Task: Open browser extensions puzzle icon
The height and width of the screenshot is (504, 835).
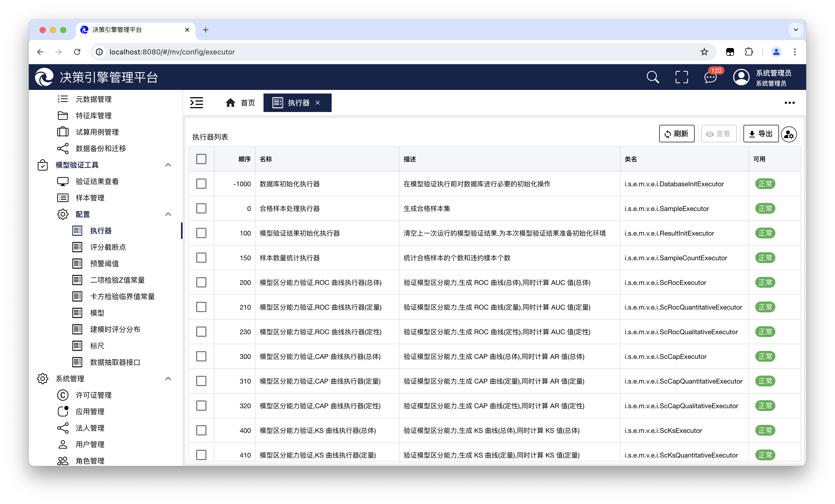Action: pos(749,52)
